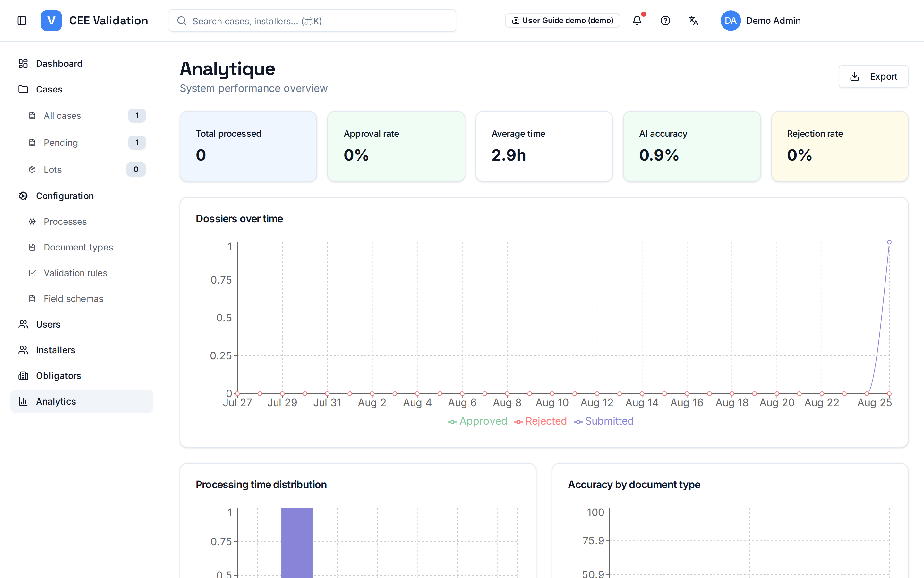The image size is (924, 578).
Task: Click the purple processing time bar
Action: point(297,543)
